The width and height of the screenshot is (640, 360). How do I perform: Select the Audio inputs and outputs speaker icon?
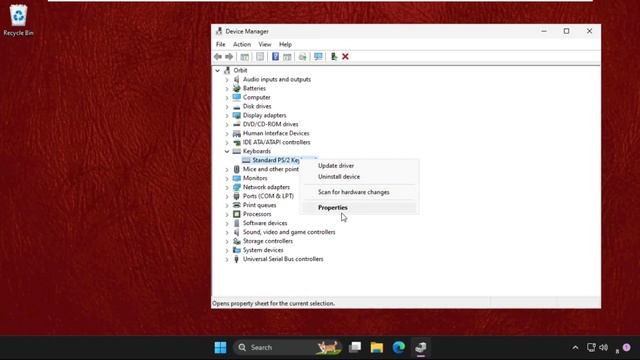[236, 79]
